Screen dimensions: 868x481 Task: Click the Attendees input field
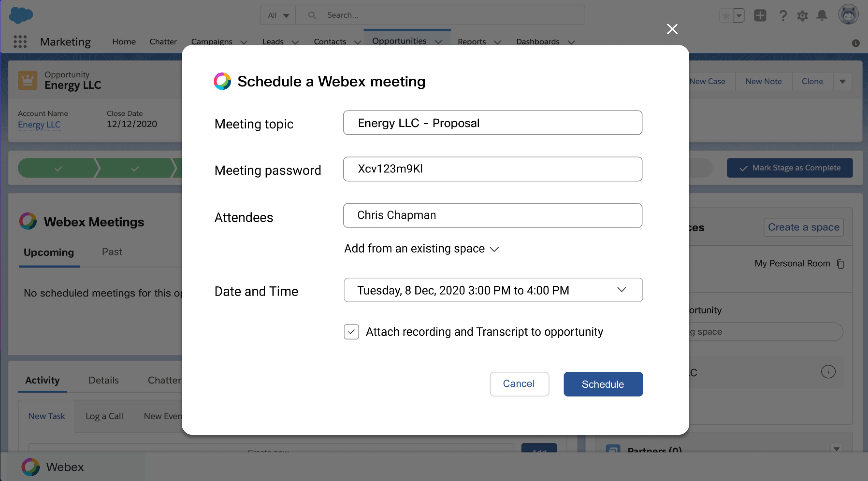pos(493,215)
